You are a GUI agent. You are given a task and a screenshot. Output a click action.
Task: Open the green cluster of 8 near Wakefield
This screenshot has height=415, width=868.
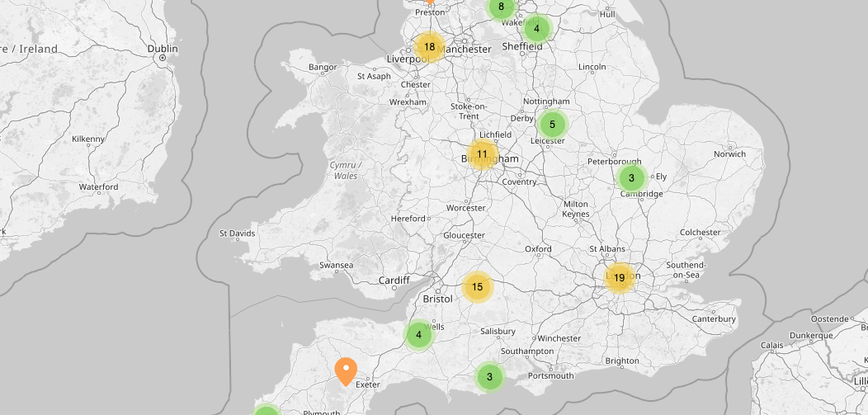coord(501,7)
